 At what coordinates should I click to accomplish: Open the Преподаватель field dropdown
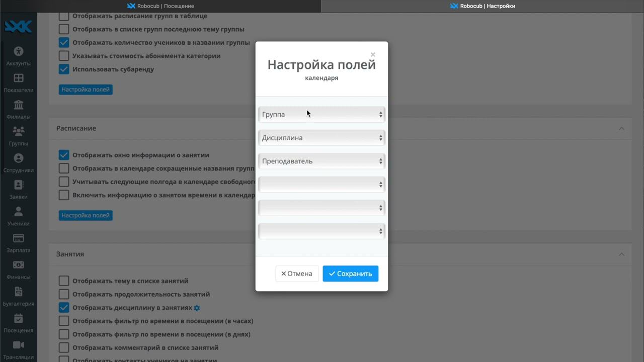pos(321,161)
